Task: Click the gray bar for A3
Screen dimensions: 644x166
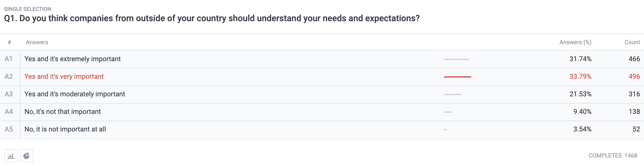Action: 452,95
